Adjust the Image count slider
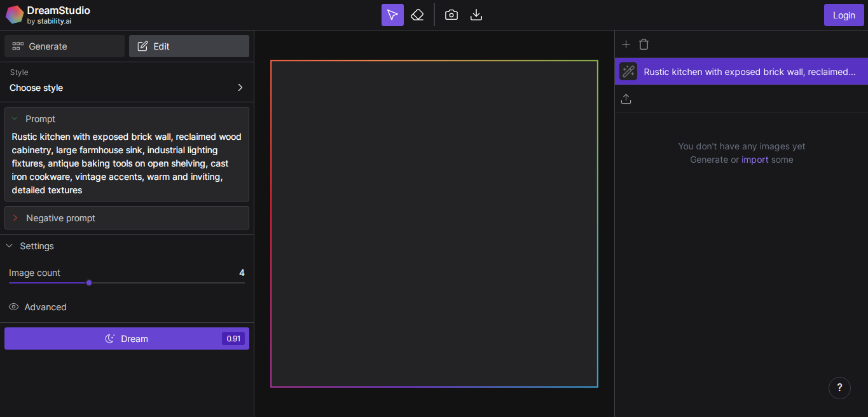Image resolution: width=868 pixels, height=417 pixels. click(89, 282)
